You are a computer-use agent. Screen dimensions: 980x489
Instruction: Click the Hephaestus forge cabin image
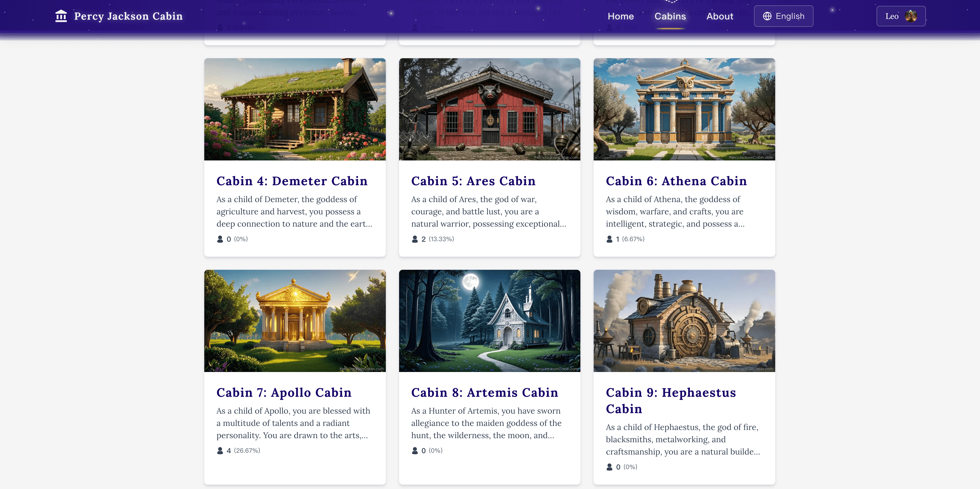[x=684, y=321]
